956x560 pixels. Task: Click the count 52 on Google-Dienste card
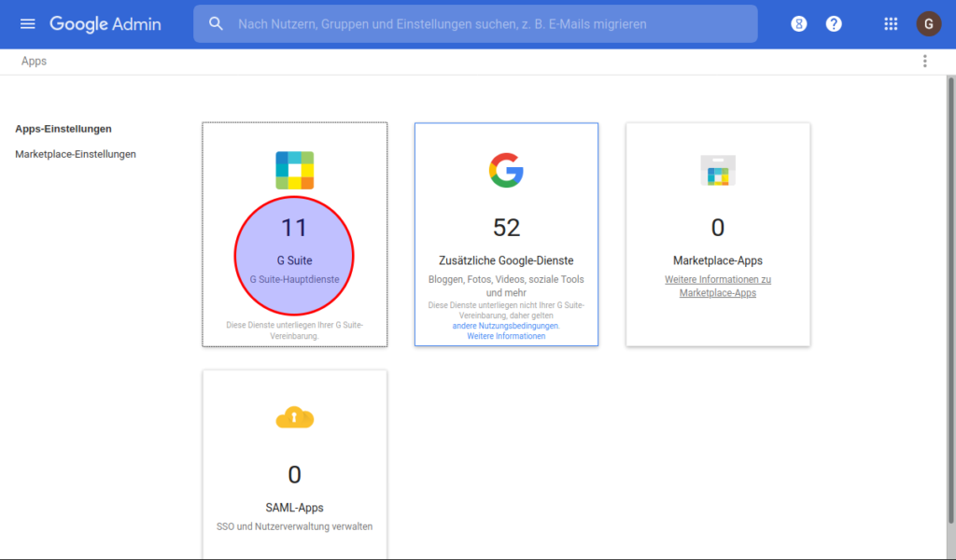click(506, 228)
